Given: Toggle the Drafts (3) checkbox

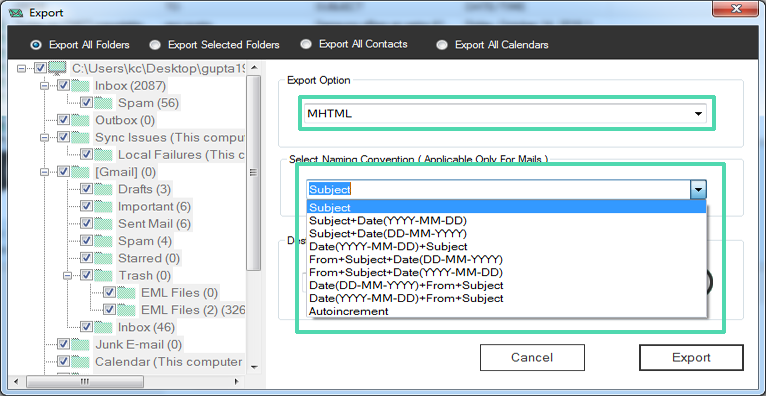Looking at the screenshot, I should click(86, 189).
